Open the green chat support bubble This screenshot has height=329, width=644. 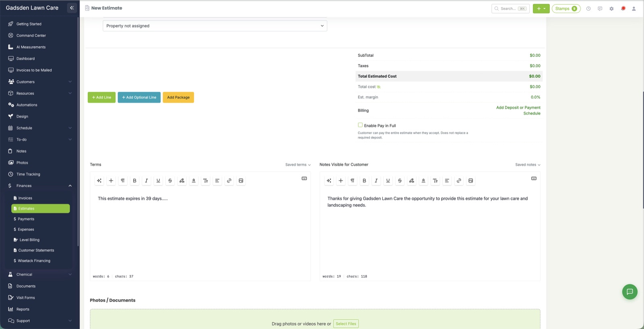click(x=630, y=292)
